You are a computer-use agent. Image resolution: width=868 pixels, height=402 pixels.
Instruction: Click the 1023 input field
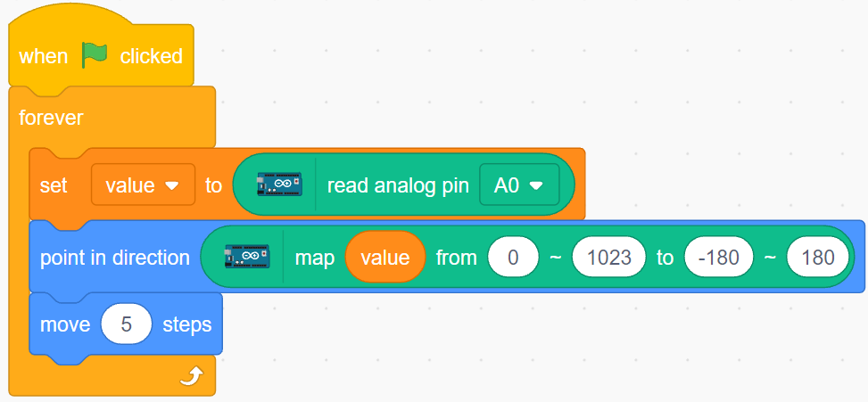click(x=609, y=257)
